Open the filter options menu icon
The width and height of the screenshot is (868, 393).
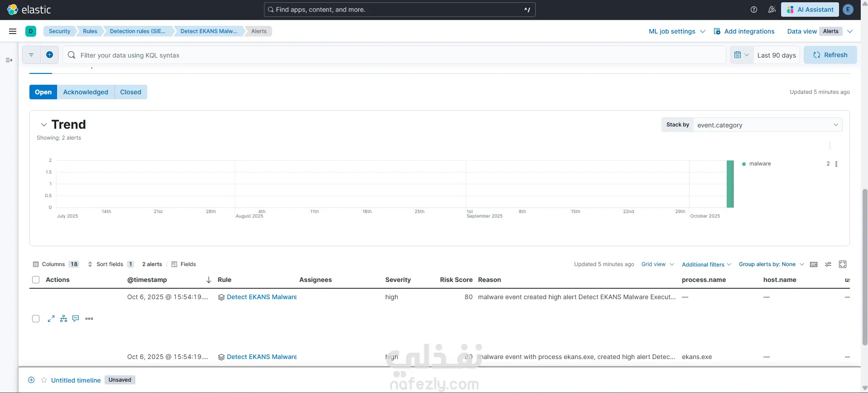click(31, 55)
